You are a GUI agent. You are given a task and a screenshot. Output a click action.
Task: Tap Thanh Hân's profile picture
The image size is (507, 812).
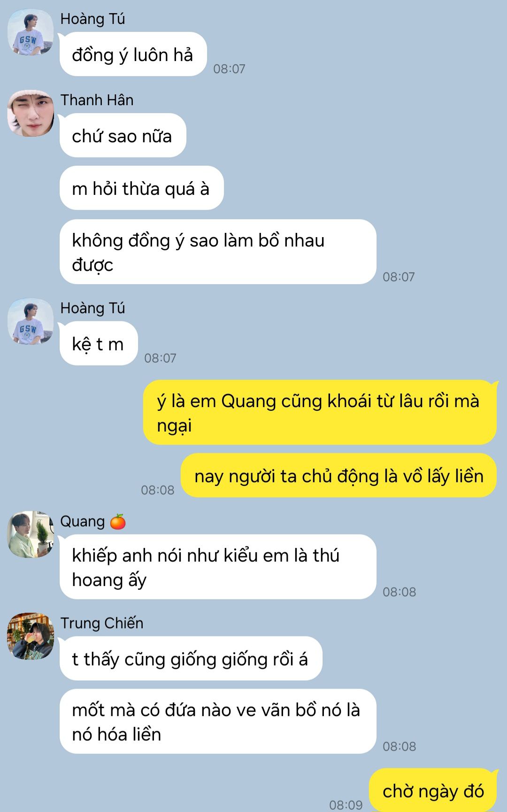[31, 114]
